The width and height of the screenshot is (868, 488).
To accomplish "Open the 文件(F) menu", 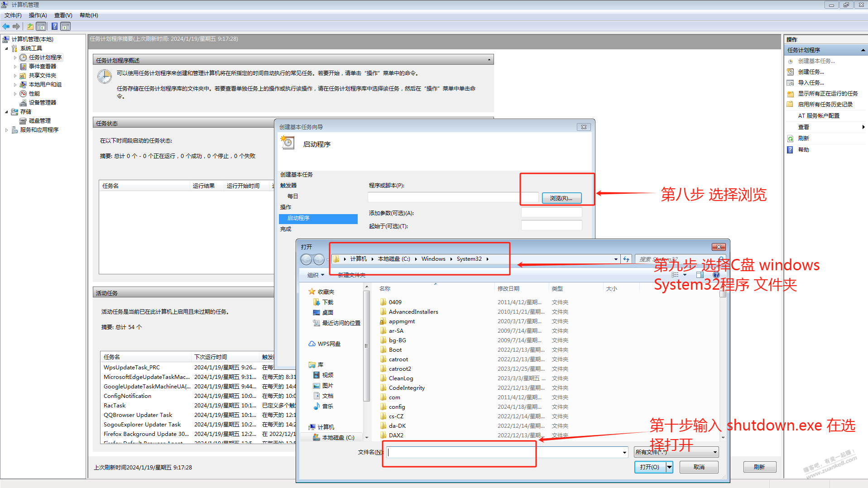I will (x=13, y=15).
